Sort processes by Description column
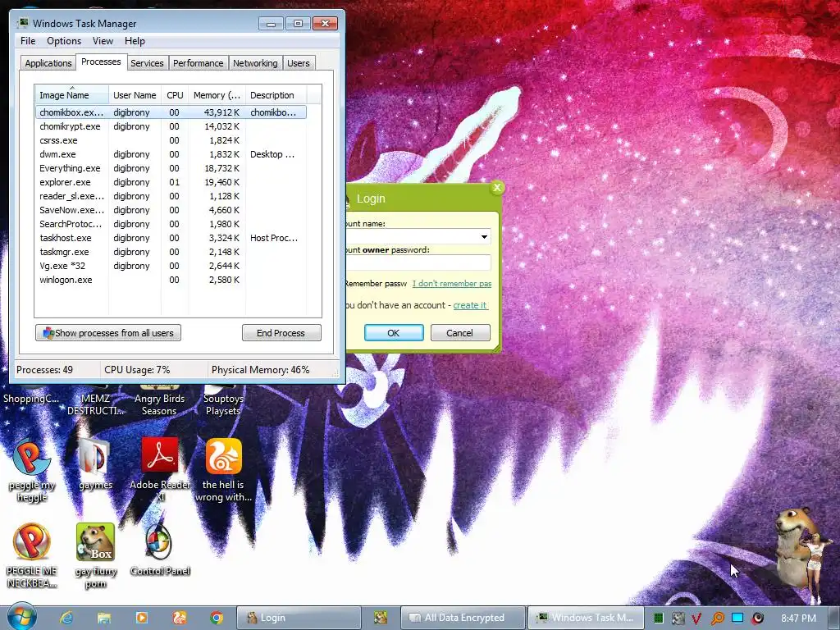This screenshot has width=840, height=630. 276,95
